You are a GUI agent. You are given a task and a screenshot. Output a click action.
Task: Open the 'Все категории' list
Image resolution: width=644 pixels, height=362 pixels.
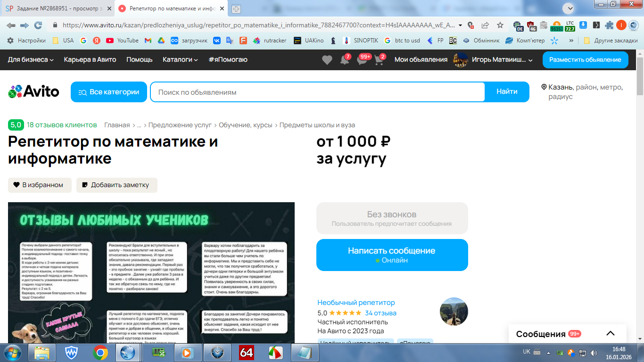(x=109, y=92)
